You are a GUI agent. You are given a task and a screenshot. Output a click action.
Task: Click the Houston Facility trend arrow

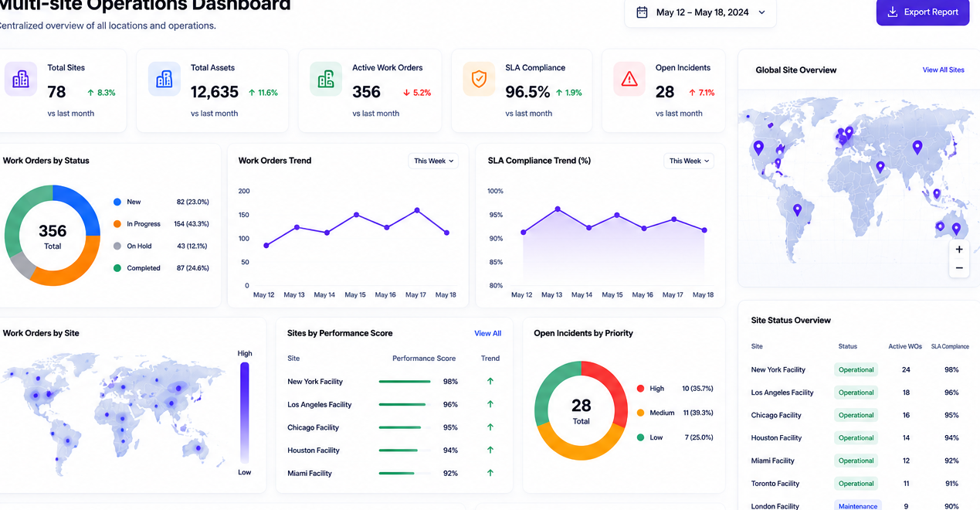490,450
